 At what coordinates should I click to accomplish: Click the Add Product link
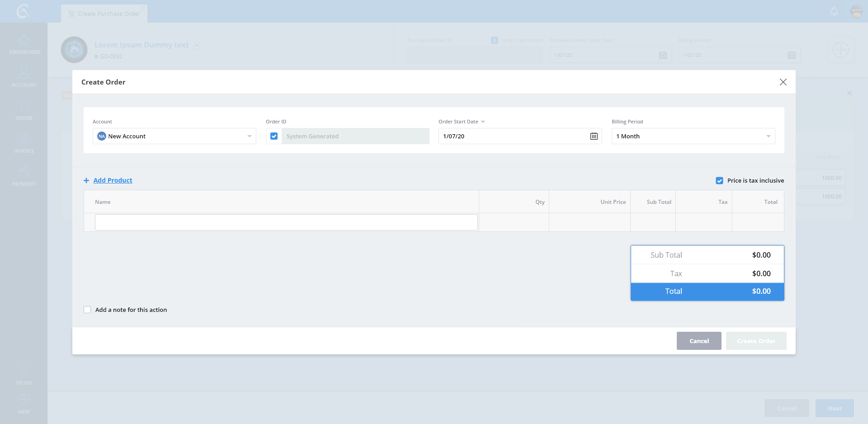(113, 180)
